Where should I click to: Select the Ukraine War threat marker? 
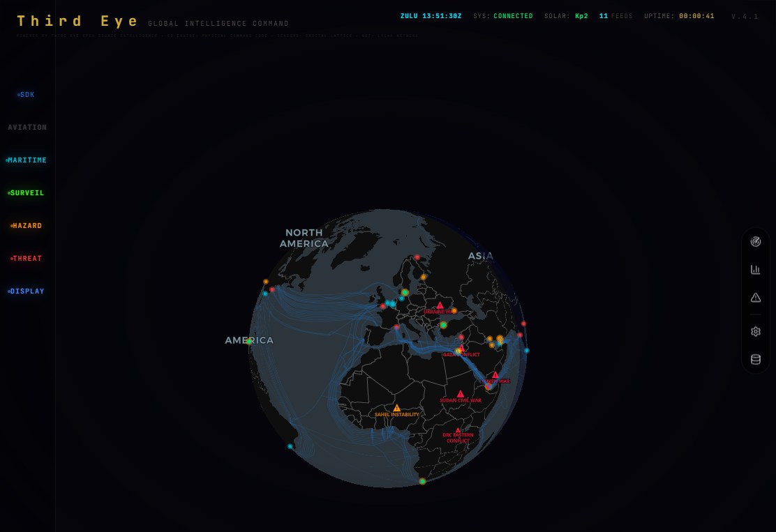tap(440, 305)
